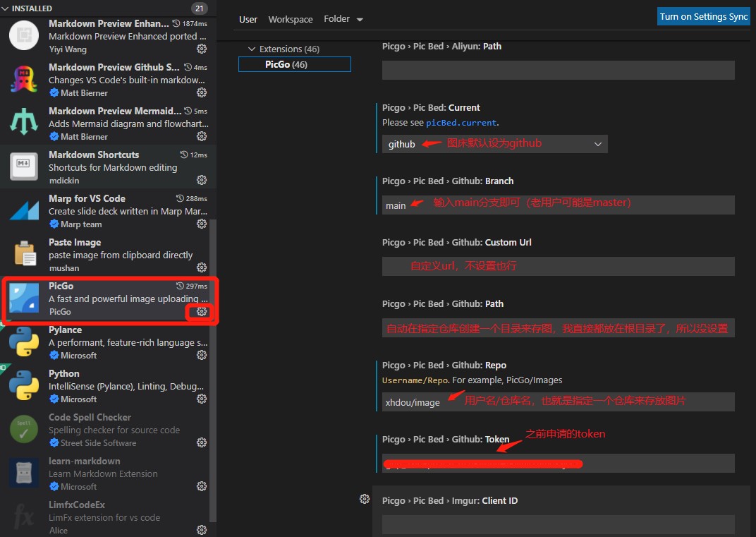
Task: Click the Github Path input field
Action: [559, 327]
